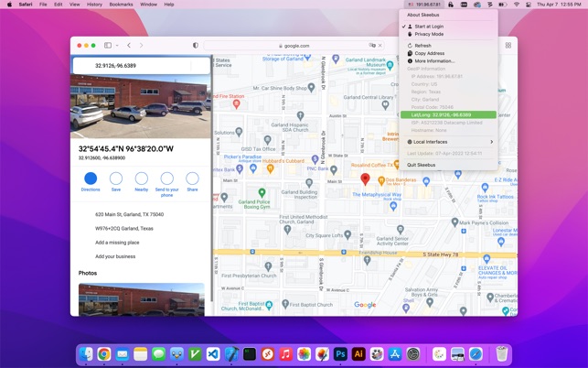Viewport: 588px width, 368px height.
Task: Go back in Safari
Action: (129, 46)
